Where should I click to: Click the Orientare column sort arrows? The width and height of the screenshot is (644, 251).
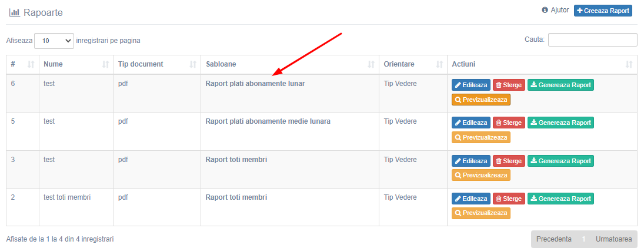(439, 64)
